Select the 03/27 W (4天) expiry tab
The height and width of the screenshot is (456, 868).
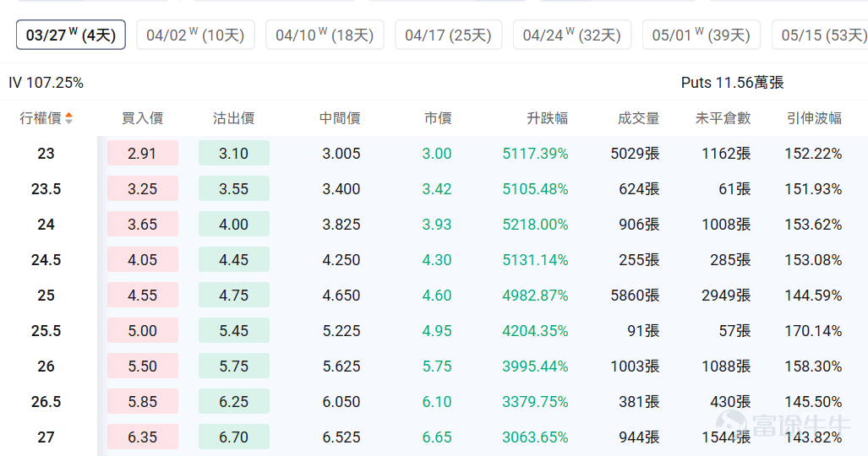(71, 35)
